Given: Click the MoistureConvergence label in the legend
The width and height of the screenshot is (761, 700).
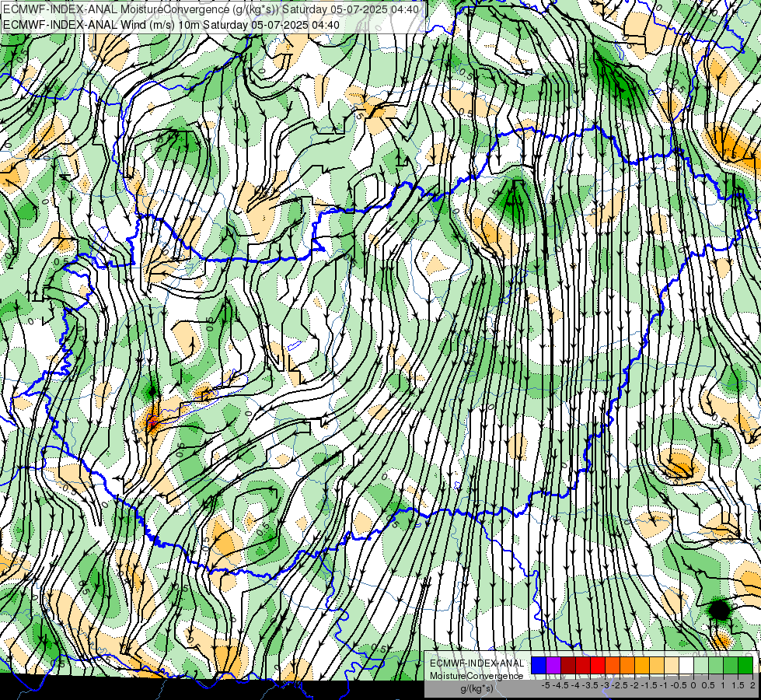Looking at the screenshot, I should [x=476, y=676].
